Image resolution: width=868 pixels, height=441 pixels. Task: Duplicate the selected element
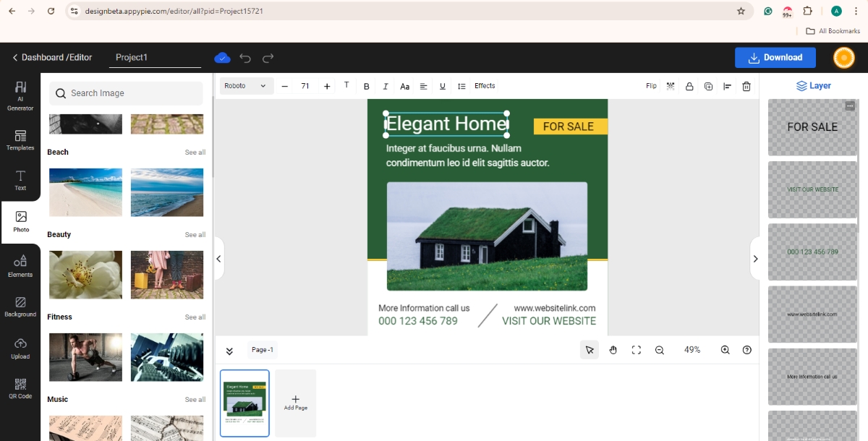pos(708,86)
